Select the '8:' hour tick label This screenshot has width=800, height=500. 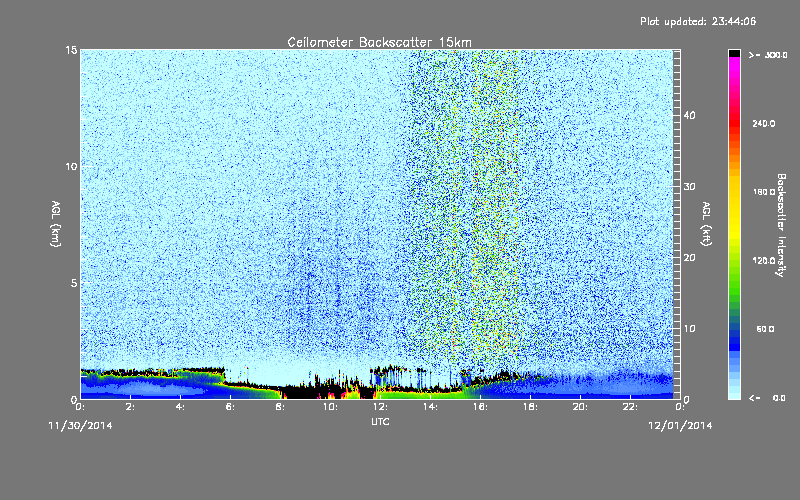tap(280, 407)
